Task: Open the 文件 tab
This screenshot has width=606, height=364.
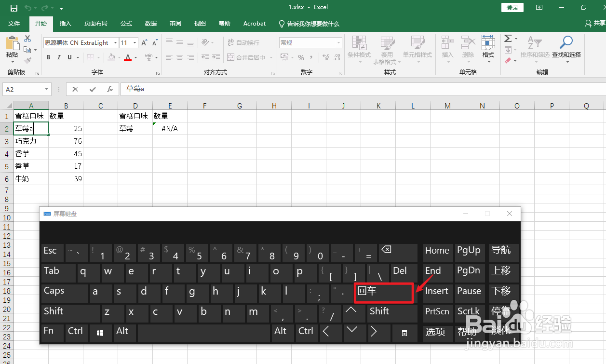Action: pos(14,24)
